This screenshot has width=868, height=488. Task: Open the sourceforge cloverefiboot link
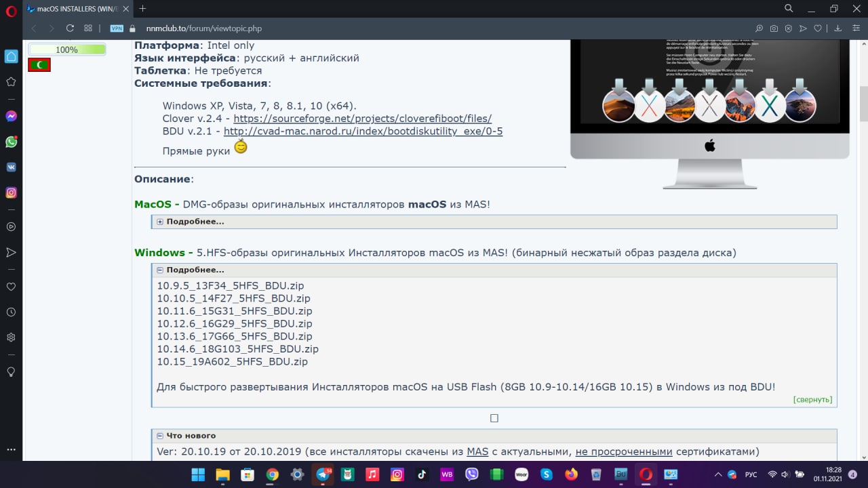[x=363, y=118]
